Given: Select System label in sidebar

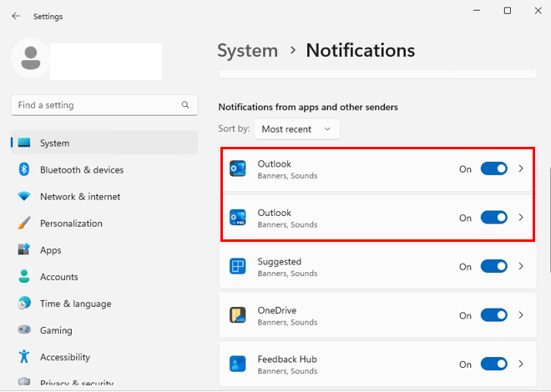Looking at the screenshot, I should pyautogui.click(x=54, y=143).
